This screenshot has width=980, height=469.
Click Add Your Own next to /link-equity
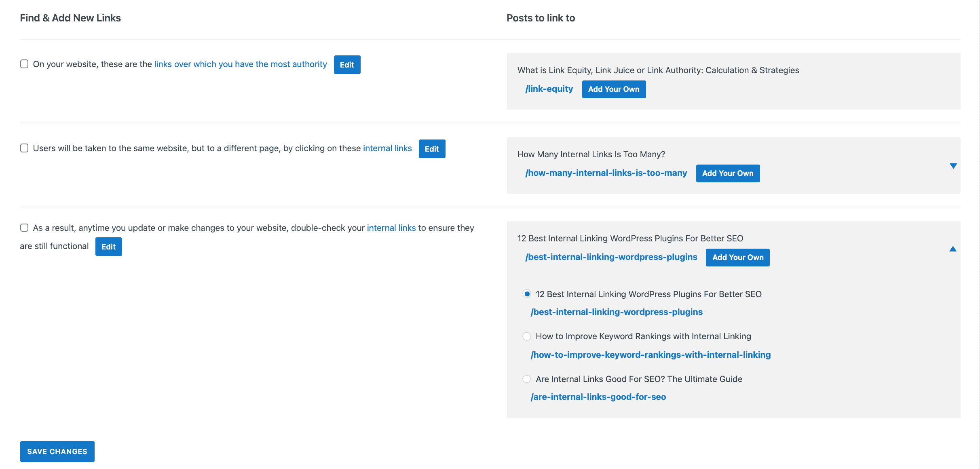coord(614,89)
